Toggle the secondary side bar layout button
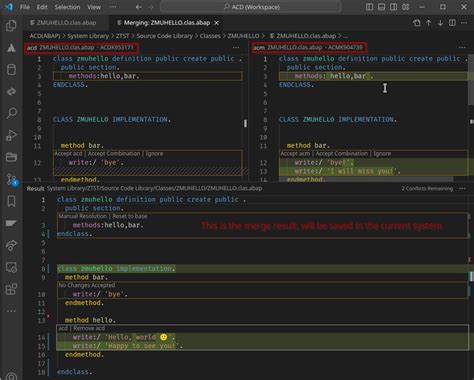Image resolution: width=474 pixels, height=380 pixels. click(x=393, y=7)
